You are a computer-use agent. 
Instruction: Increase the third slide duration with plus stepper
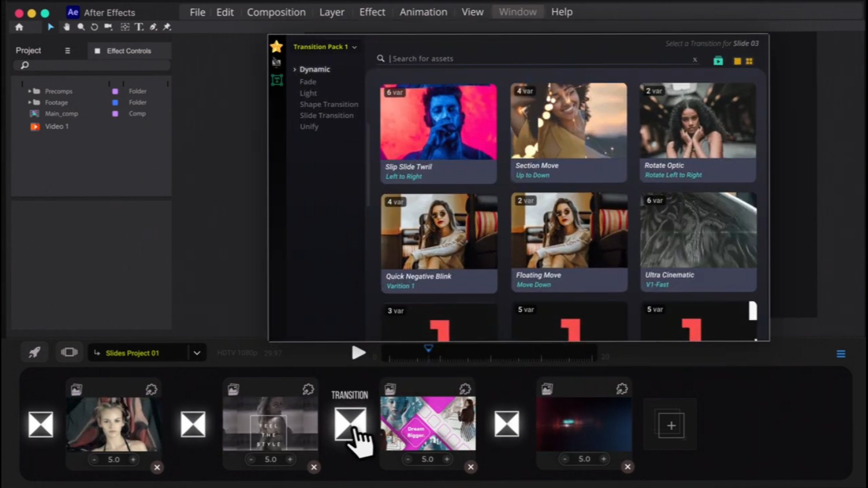447,459
